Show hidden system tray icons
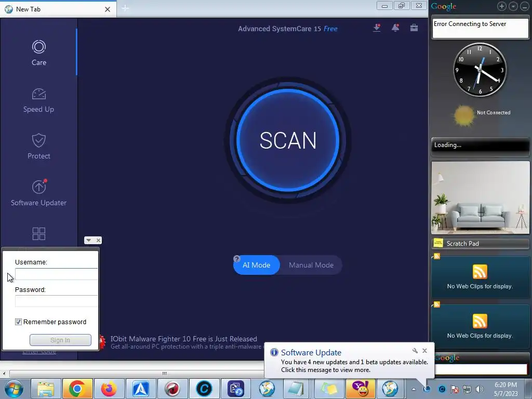This screenshot has height=399, width=532. pyautogui.click(x=414, y=389)
